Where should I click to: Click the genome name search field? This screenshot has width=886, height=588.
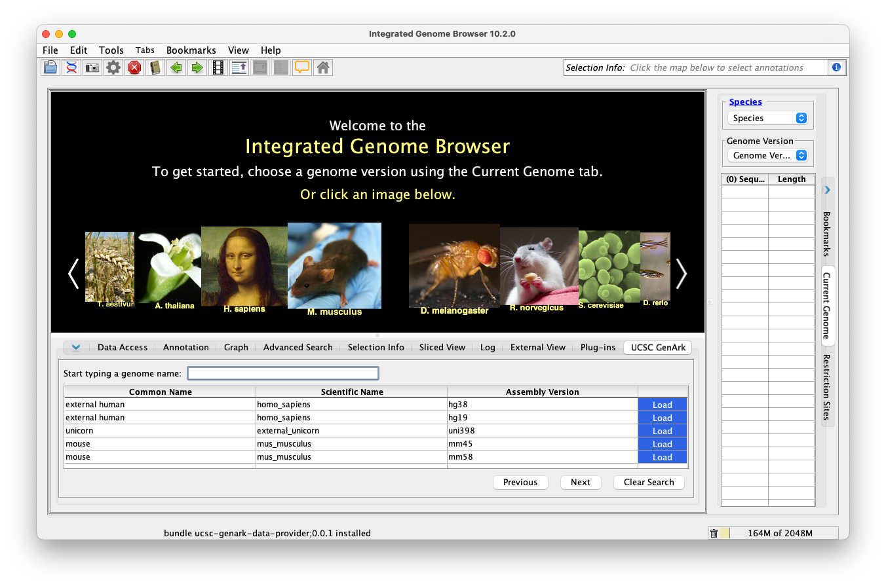[x=283, y=374]
